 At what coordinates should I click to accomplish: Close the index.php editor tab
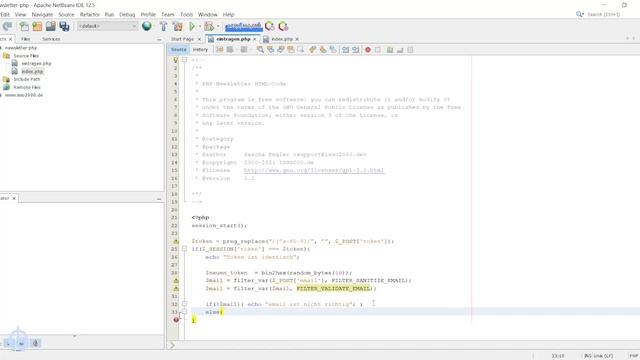(x=297, y=39)
